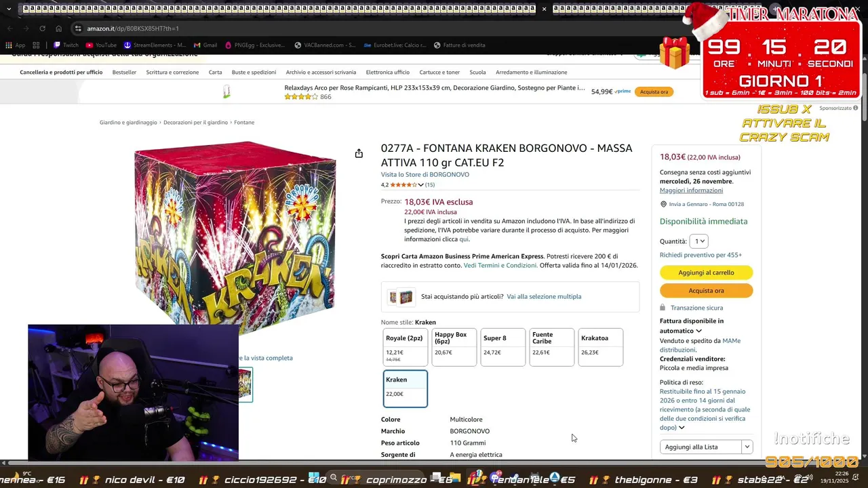Viewport: 868px width, 488px height.
Task: Open the Quantità dropdown
Action: pyautogui.click(x=698, y=241)
